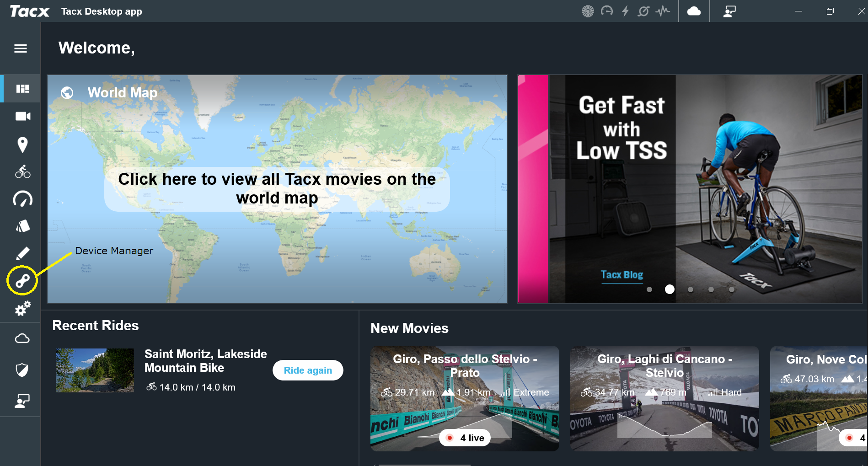Click the 47.03 km distance value

(x=814, y=379)
